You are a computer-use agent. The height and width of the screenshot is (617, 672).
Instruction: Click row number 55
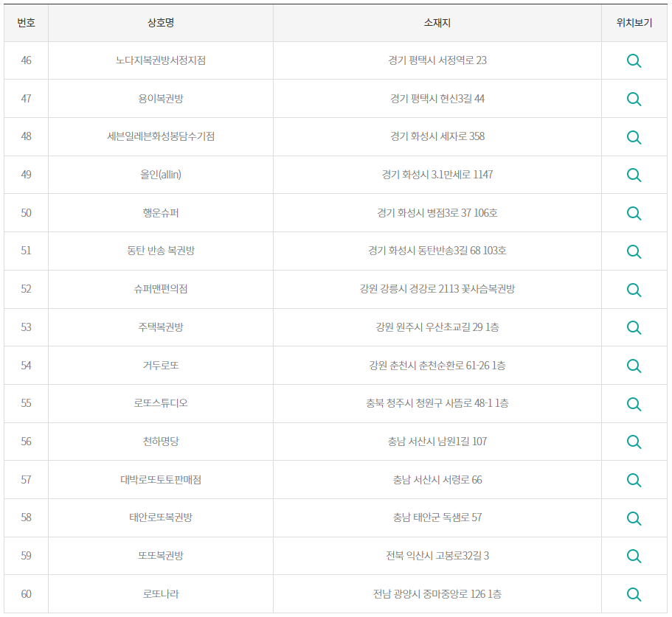[x=26, y=403]
